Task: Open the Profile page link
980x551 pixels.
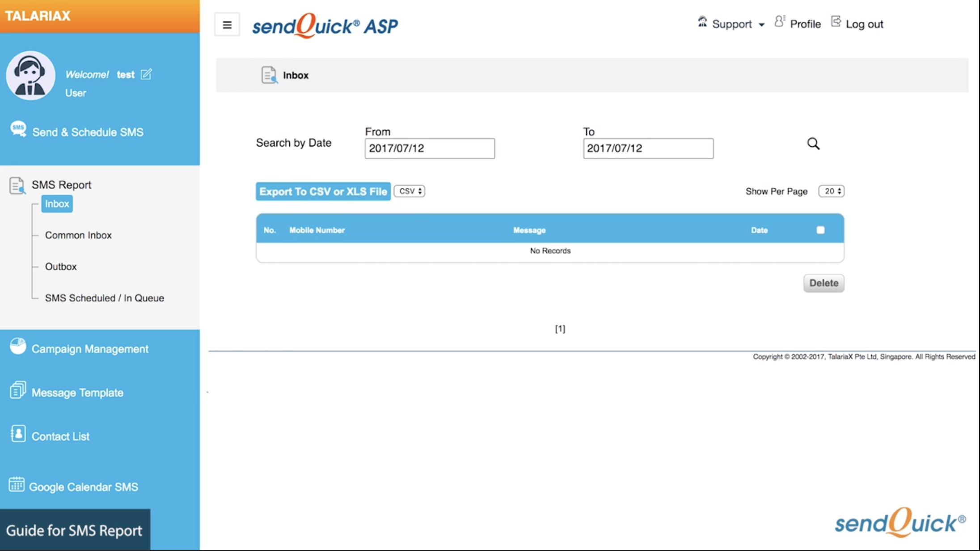Action: coord(805,24)
